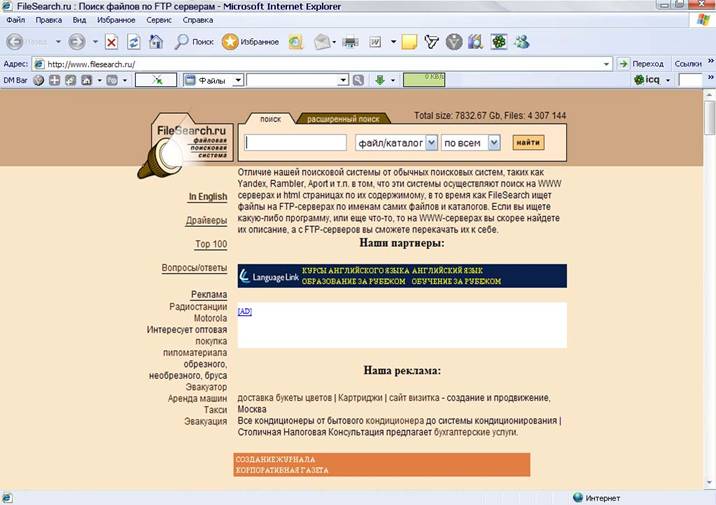Screen dimensions: 716x505
Task: Click the Edit with Word icon
Action: pyautogui.click(x=375, y=42)
